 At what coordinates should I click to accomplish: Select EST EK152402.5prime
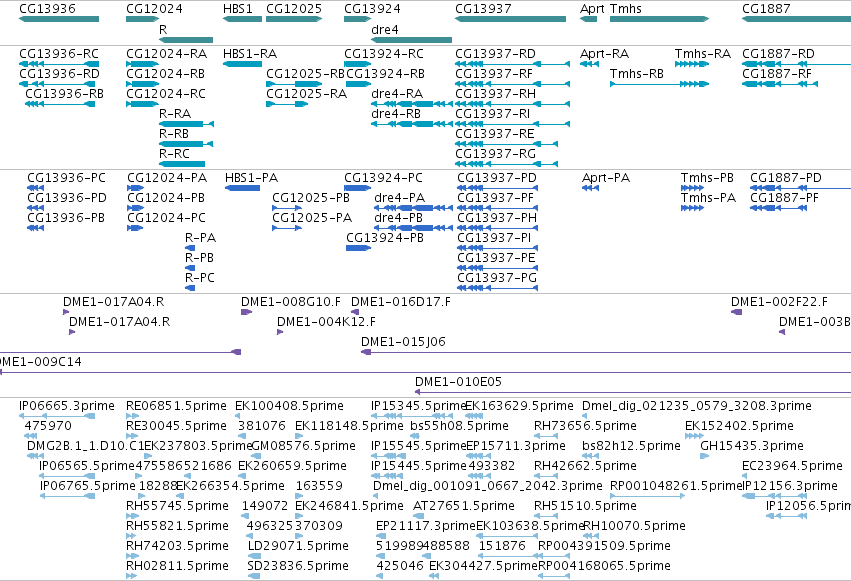point(739,426)
